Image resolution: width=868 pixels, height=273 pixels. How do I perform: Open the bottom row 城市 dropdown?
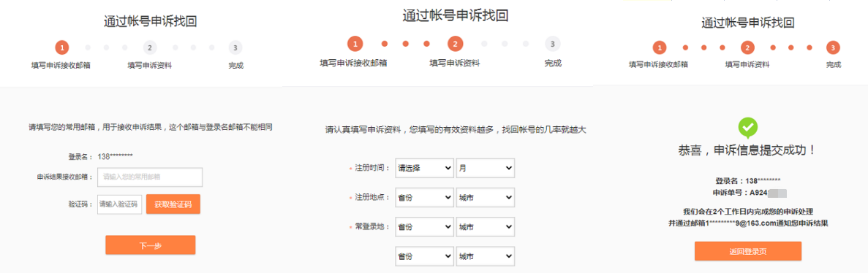coord(486,256)
